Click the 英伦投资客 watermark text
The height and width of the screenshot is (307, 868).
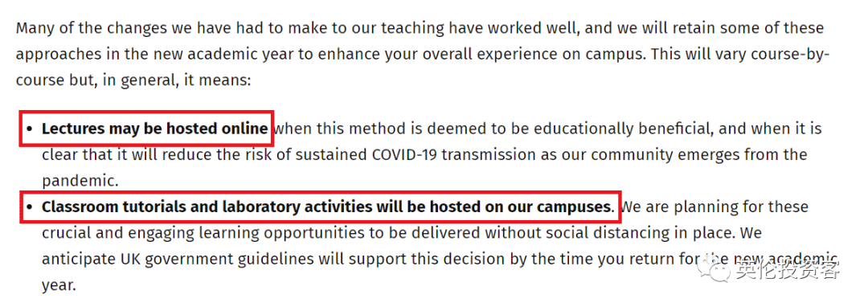coord(788,271)
